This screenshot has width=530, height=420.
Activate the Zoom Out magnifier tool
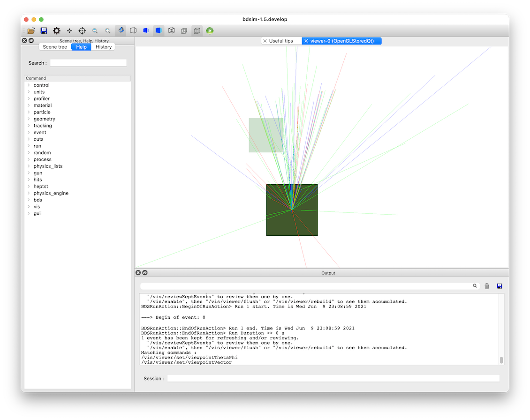coord(95,31)
